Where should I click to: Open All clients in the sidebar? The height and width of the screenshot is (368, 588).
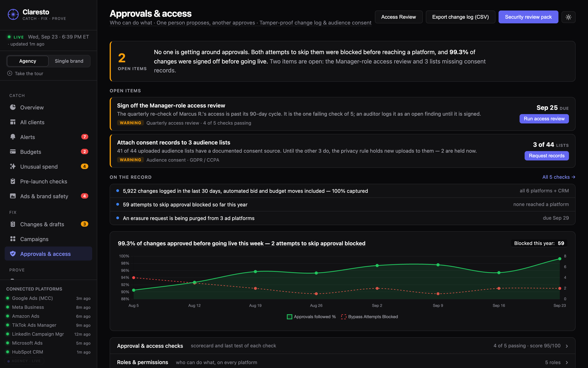click(48, 122)
